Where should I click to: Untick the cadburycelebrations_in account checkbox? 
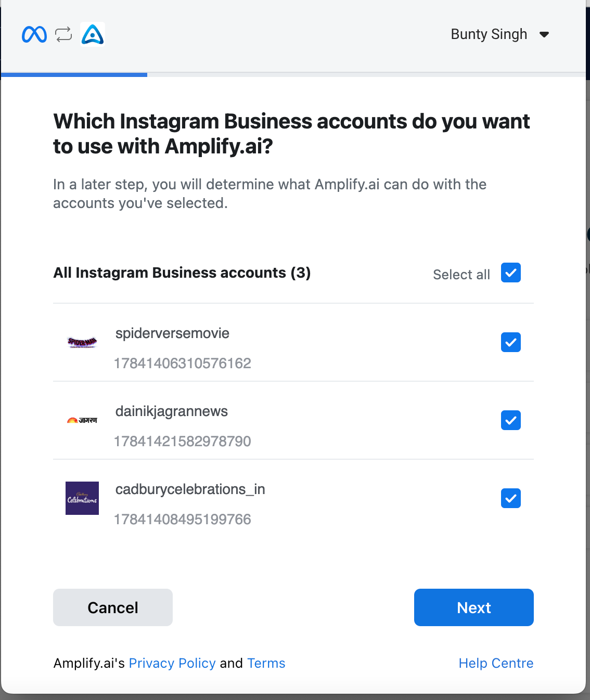(511, 498)
